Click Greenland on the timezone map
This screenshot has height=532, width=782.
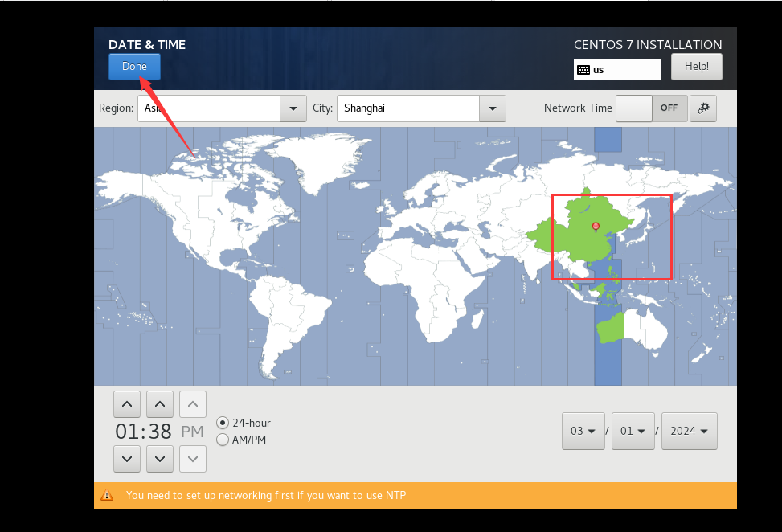point(321,162)
